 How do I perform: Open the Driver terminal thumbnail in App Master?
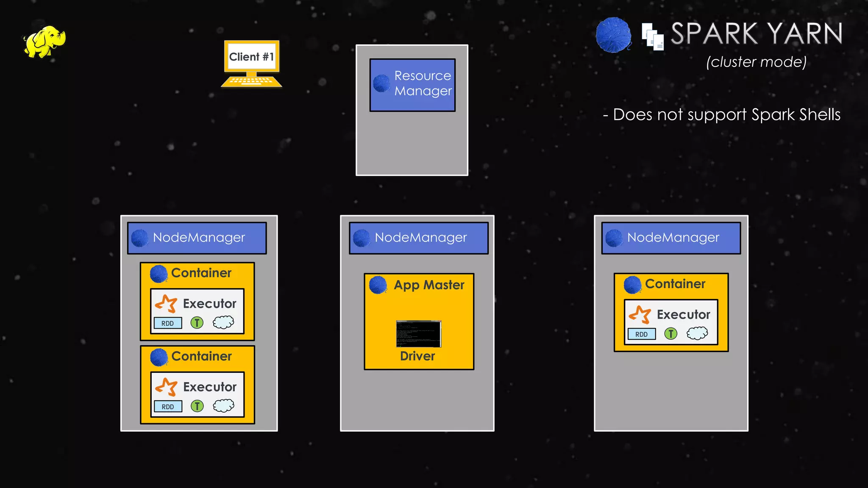coord(418,334)
